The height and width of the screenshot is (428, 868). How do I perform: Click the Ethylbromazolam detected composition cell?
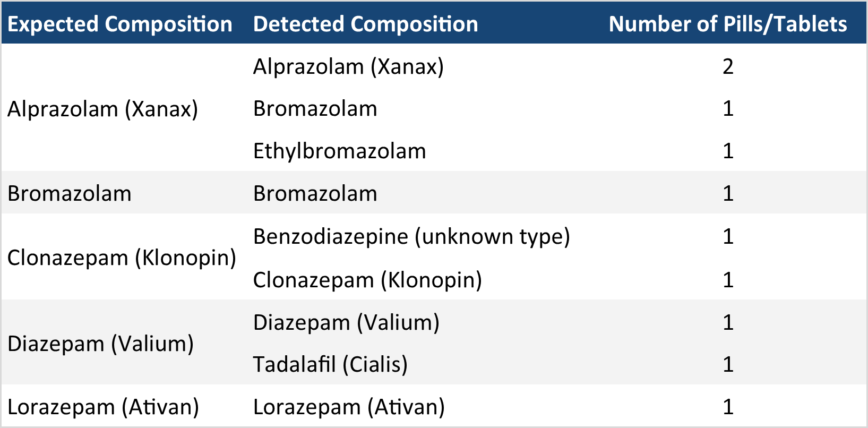click(339, 151)
